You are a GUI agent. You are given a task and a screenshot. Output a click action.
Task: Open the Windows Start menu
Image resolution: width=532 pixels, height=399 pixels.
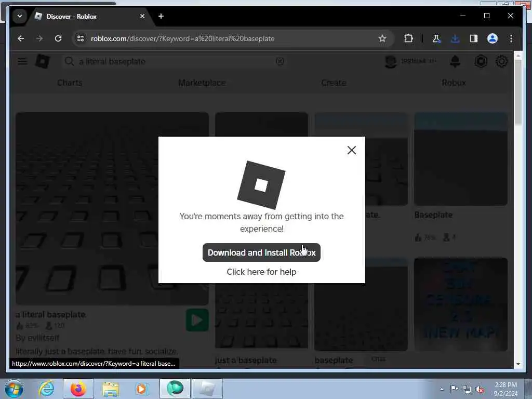pyautogui.click(x=14, y=389)
